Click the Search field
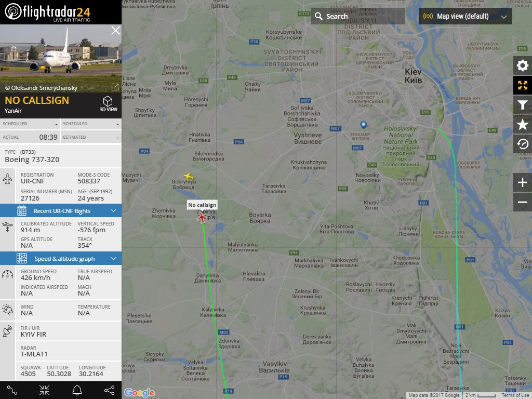Image resolution: width=532 pixels, height=399 pixels. pyautogui.click(x=358, y=16)
